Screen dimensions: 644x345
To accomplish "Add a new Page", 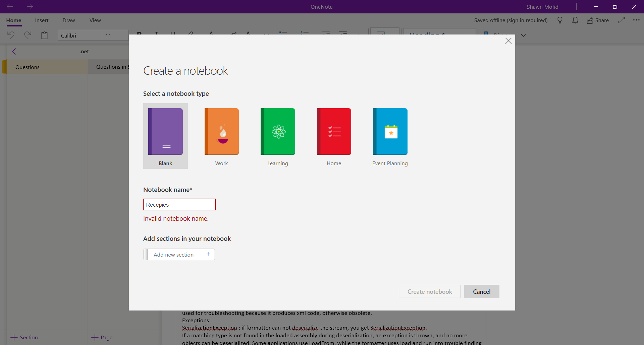I will click(102, 337).
